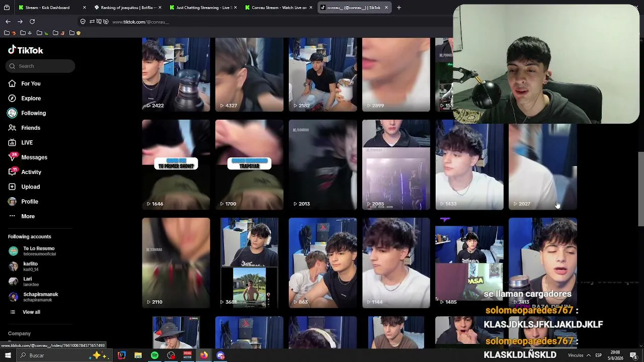Go to the Explore page

click(x=31, y=98)
